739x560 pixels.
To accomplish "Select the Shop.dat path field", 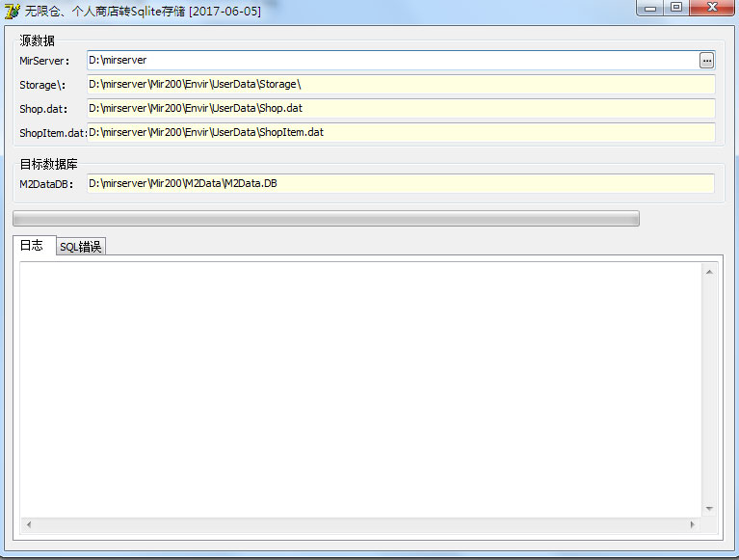I will pos(400,108).
